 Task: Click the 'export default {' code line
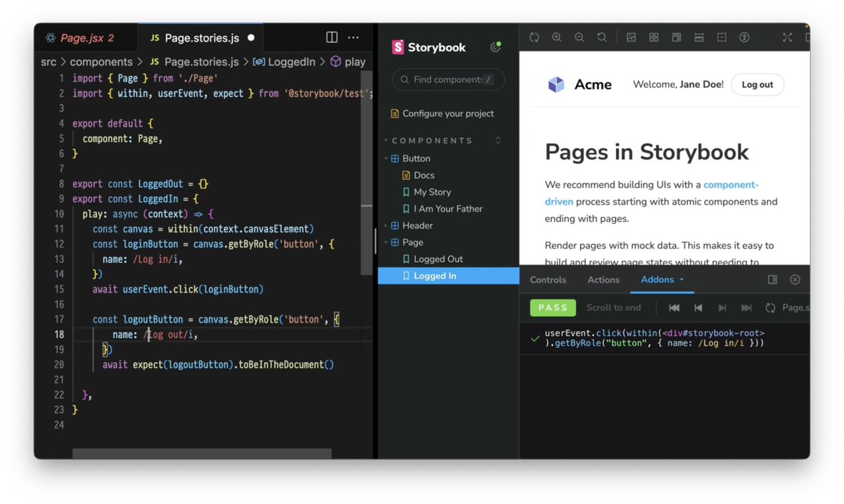[113, 124]
